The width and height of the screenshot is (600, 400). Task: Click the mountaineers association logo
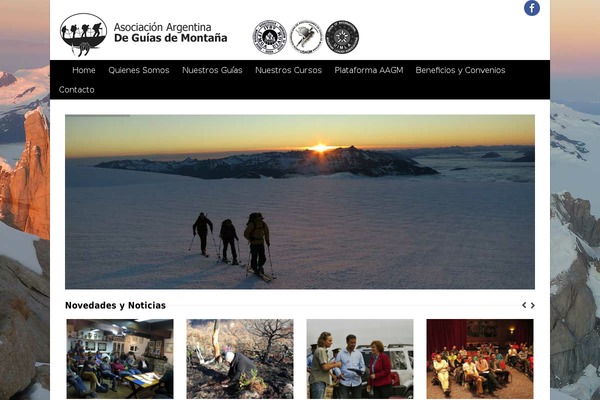click(x=83, y=35)
